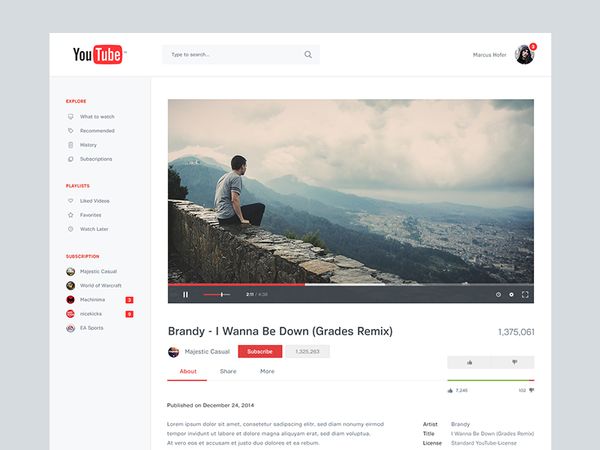Click the Artist value Brandy
Image resolution: width=600 pixels, height=450 pixels.
point(460,424)
